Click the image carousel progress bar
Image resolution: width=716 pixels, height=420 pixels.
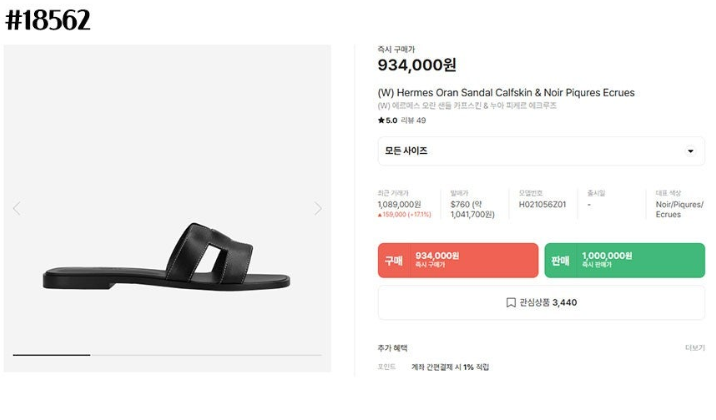[x=167, y=355]
